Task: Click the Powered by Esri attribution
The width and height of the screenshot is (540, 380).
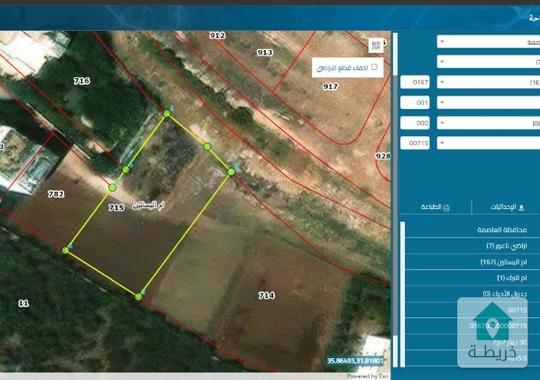Action: pyautogui.click(x=367, y=376)
